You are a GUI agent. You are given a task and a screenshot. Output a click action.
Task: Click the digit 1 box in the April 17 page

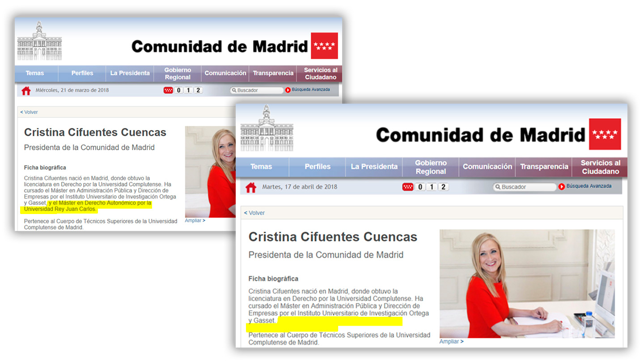432,187
